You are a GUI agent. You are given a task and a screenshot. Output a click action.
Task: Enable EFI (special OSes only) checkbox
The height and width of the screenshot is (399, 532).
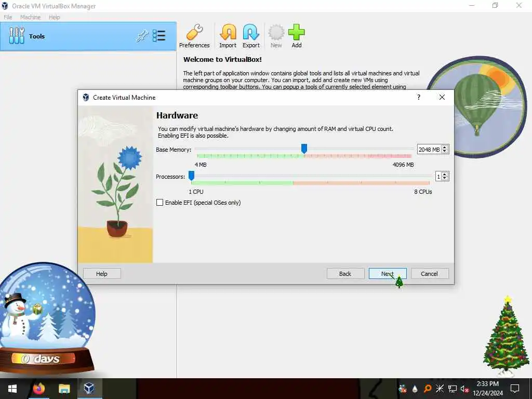(160, 203)
